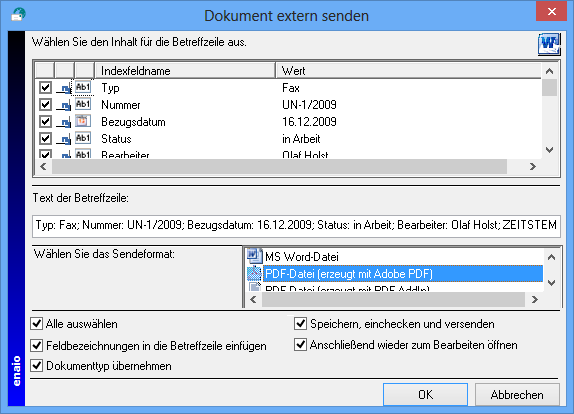Click the Adobe PDF format icon

click(254, 273)
